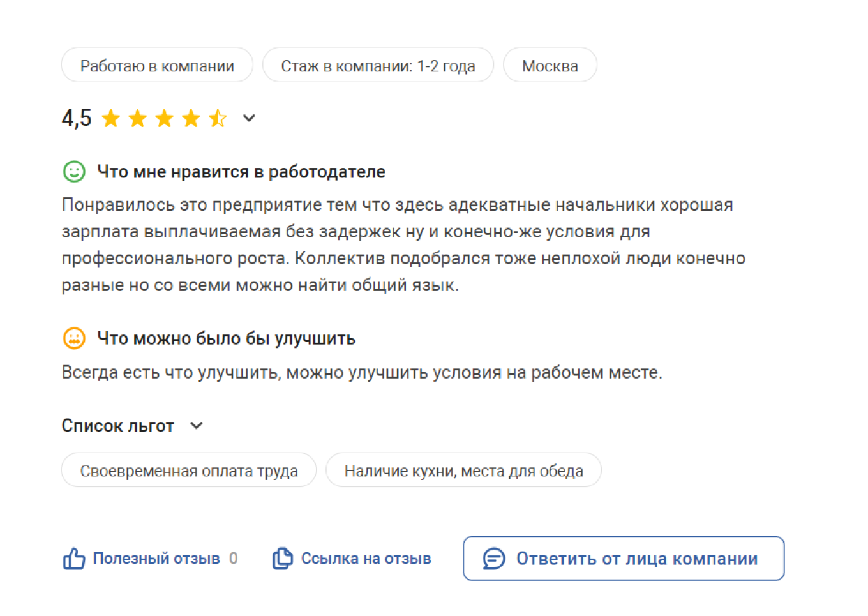Screen dimensions: 868x616
Task: Select the Наличие кухни, места для обеда chip
Action: pos(463,470)
